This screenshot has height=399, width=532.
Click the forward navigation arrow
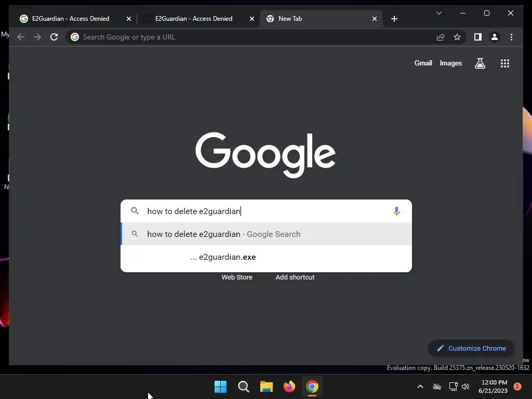point(37,37)
